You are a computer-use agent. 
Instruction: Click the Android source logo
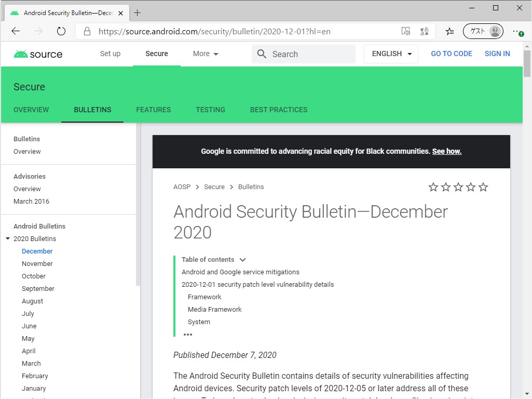37,54
